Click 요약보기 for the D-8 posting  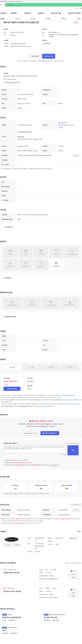point(73,593)
